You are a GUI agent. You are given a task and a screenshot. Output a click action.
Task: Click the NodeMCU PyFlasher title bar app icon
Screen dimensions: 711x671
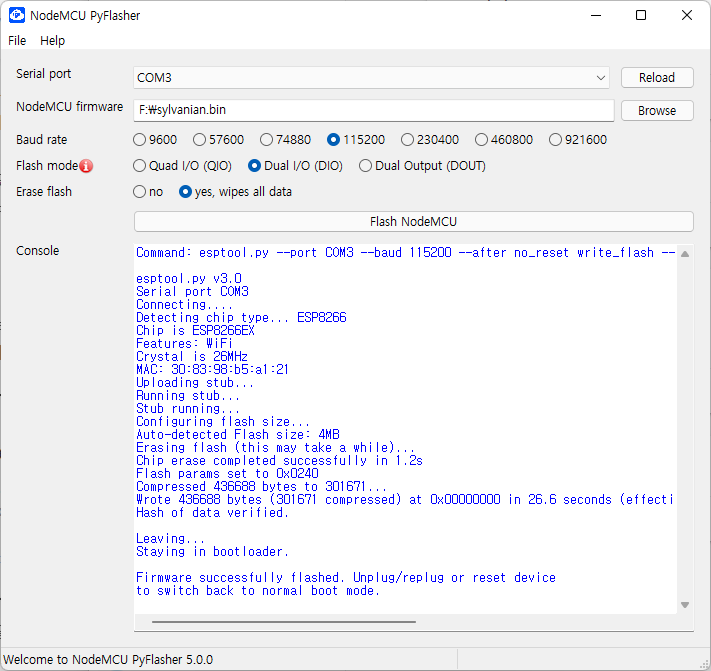click(x=17, y=15)
